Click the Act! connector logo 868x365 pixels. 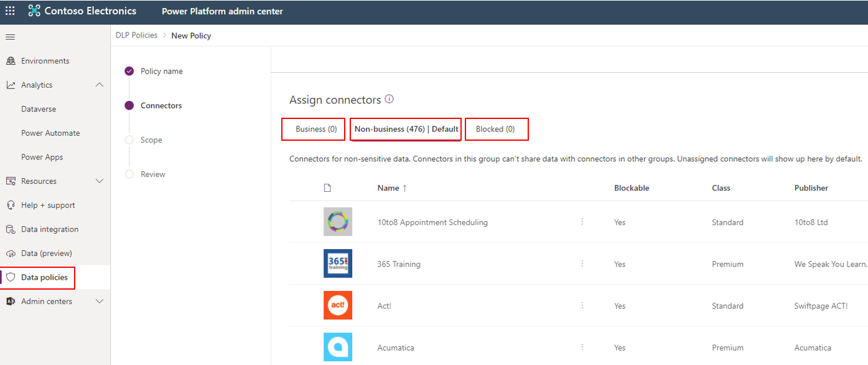pos(338,305)
